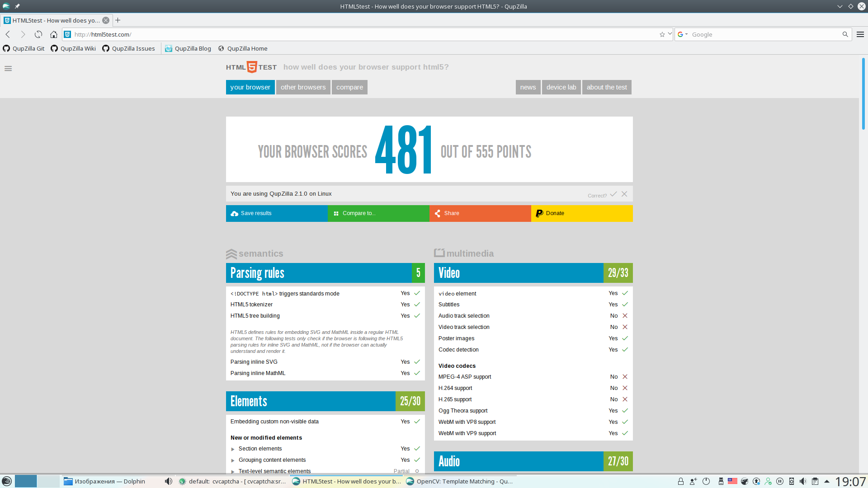Open the 'about the test' tab

coord(607,87)
